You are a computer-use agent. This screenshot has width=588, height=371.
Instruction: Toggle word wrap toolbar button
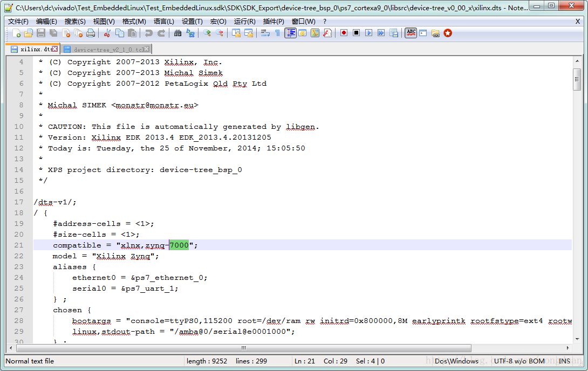tap(265, 33)
